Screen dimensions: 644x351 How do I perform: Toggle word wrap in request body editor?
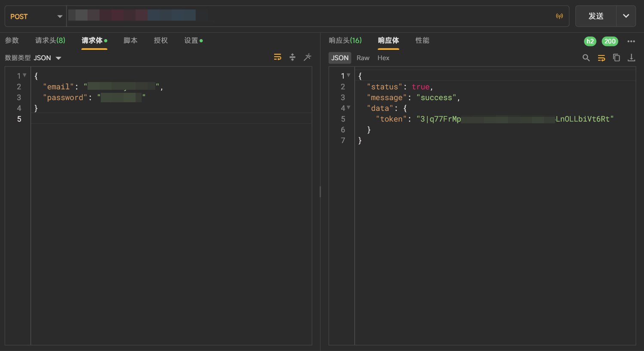[278, 57]
